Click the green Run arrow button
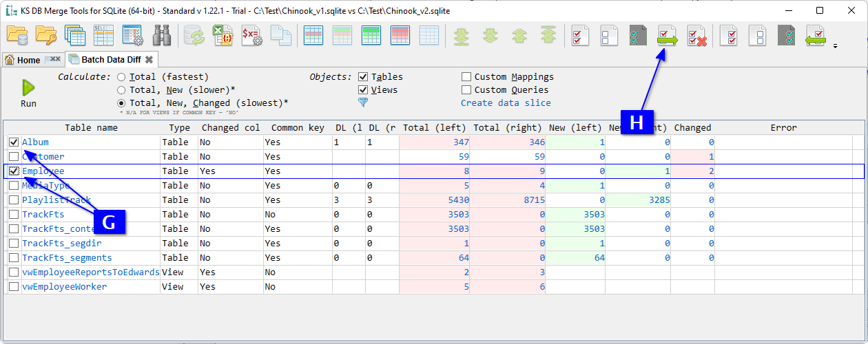This screenshot has height=344, width=868. 28,87
